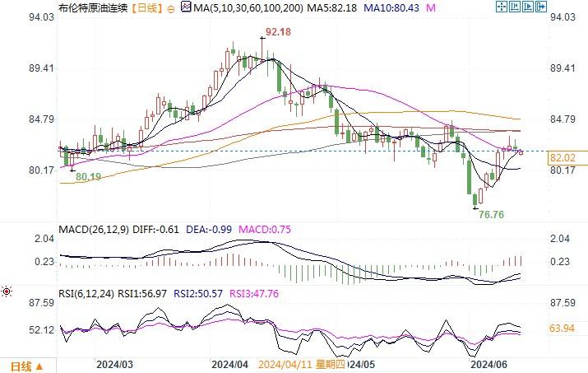Click the RSI3:47.76 value
This screenshot has width=588, height=373.
(x=254, y=294)
